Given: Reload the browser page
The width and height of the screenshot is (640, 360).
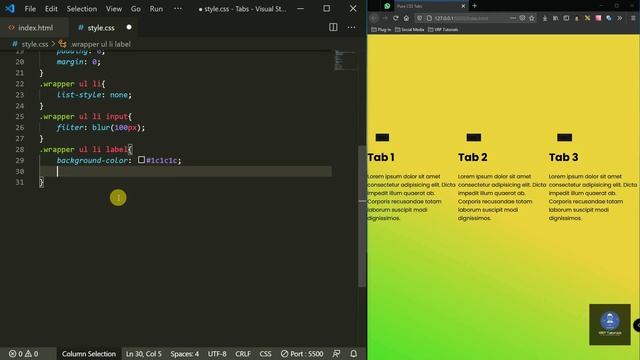Looking at the screenshot, I should (396, 18).
